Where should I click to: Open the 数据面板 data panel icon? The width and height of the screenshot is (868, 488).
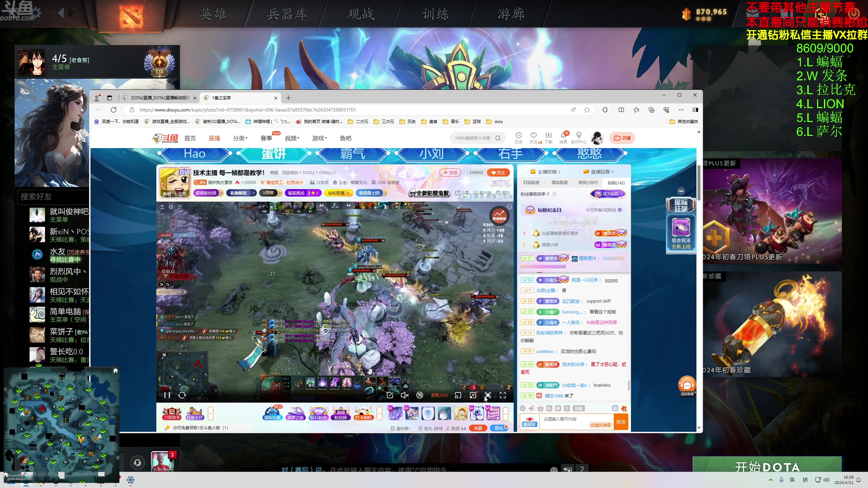[x=499, y=215]
